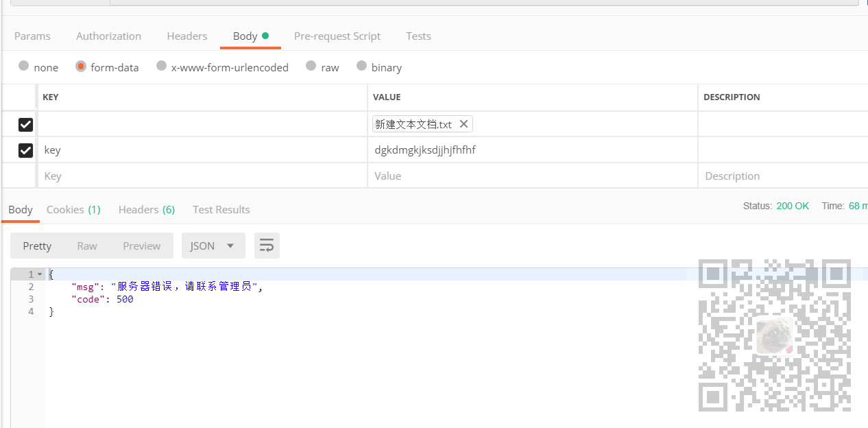Select the request Body tab
Screen dimensions: 868x428
(250, 36)
